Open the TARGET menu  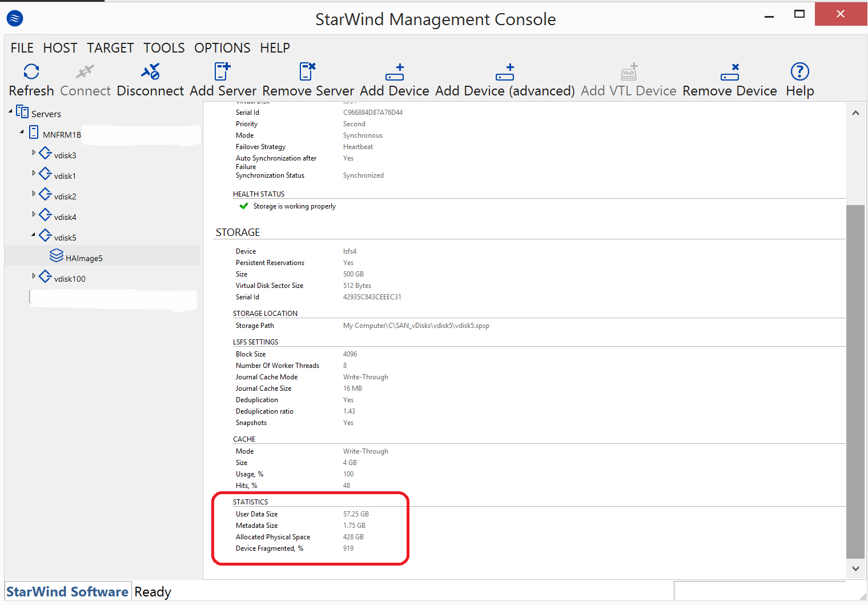(x=110, y=48)
